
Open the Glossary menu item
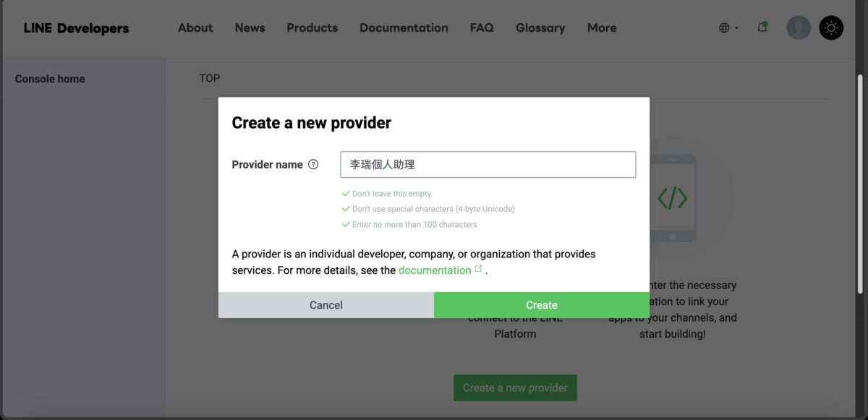coord(540,27)
